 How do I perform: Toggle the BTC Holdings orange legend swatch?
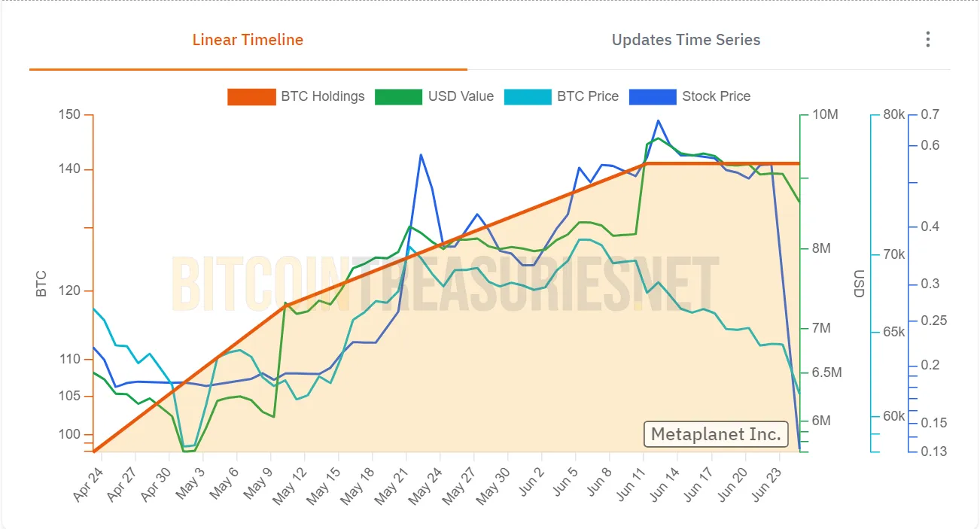[251, 96]
